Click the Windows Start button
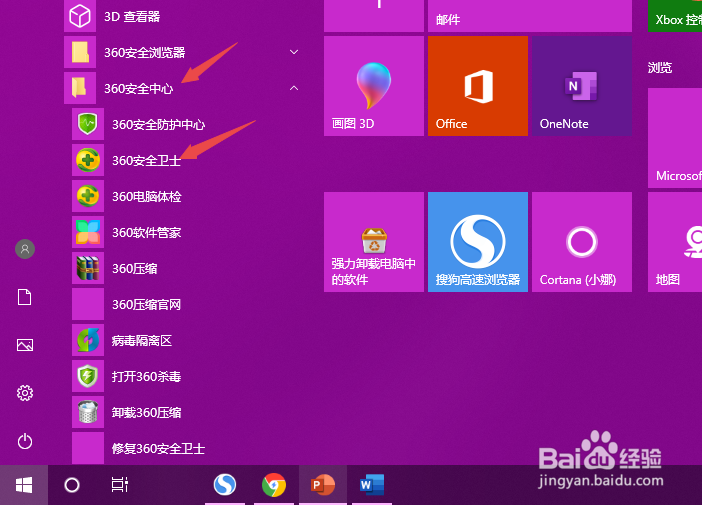 pyautogui.click(x=24, y=485)
